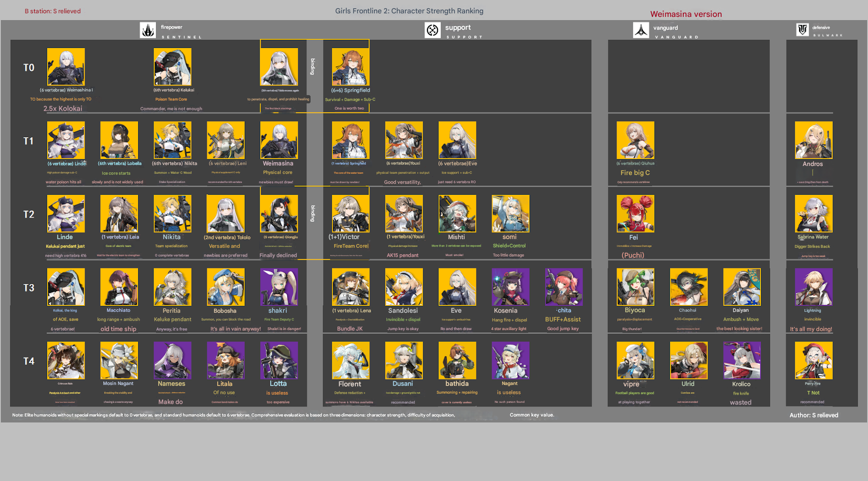The width and height of the screenshot is (868, 481).
Task: Select the somi portrait
Action: click(510, 214)
